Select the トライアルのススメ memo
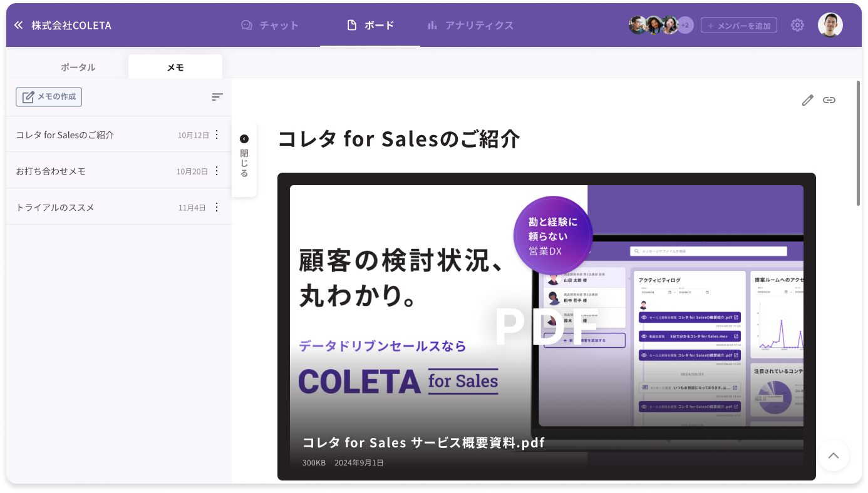 (x=55, y=207)
